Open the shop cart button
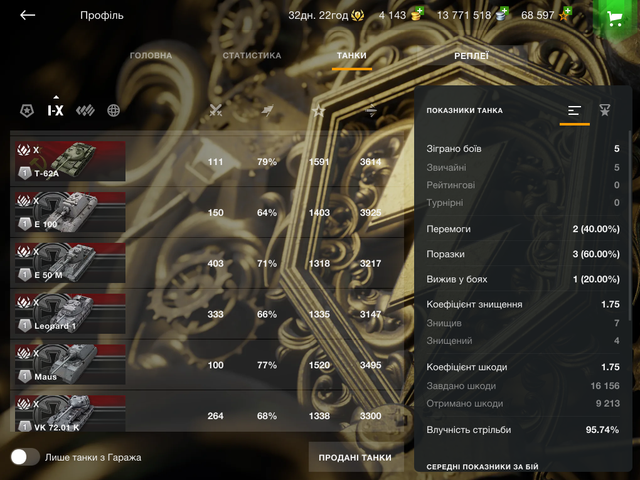 615,18
